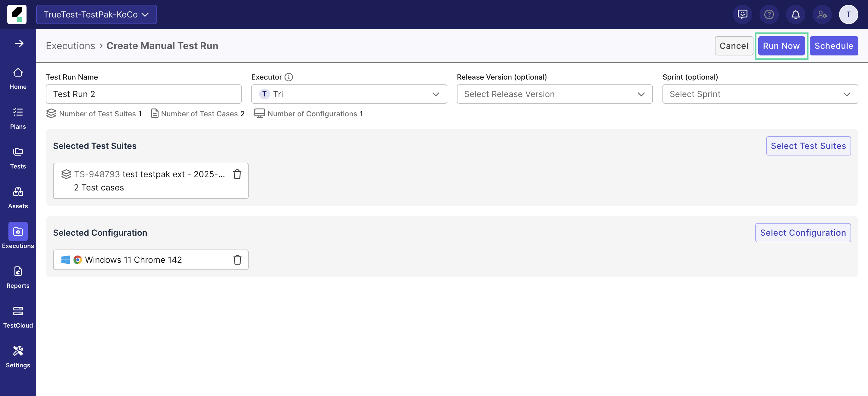Screen dimensions: 868x396
Task: Open the user avatar T menu
Action: pyautogui.click(x=848, y=14)
